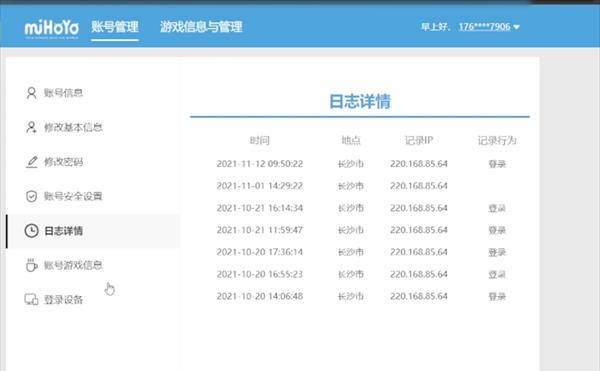Click 长沙市 in the 14:06:48 row
Viewport: 600px width, 371px height.
[351, 296]
